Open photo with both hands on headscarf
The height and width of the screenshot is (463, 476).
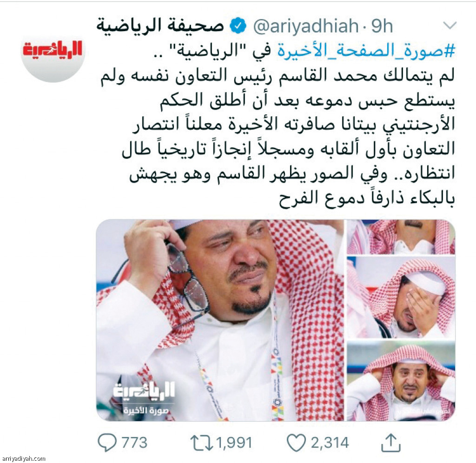[x=401, y=381]
